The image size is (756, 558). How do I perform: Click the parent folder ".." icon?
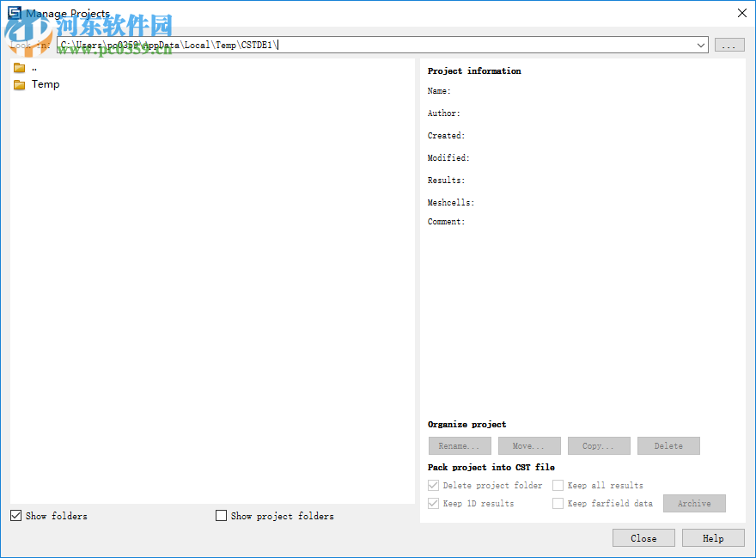point(19,66)
